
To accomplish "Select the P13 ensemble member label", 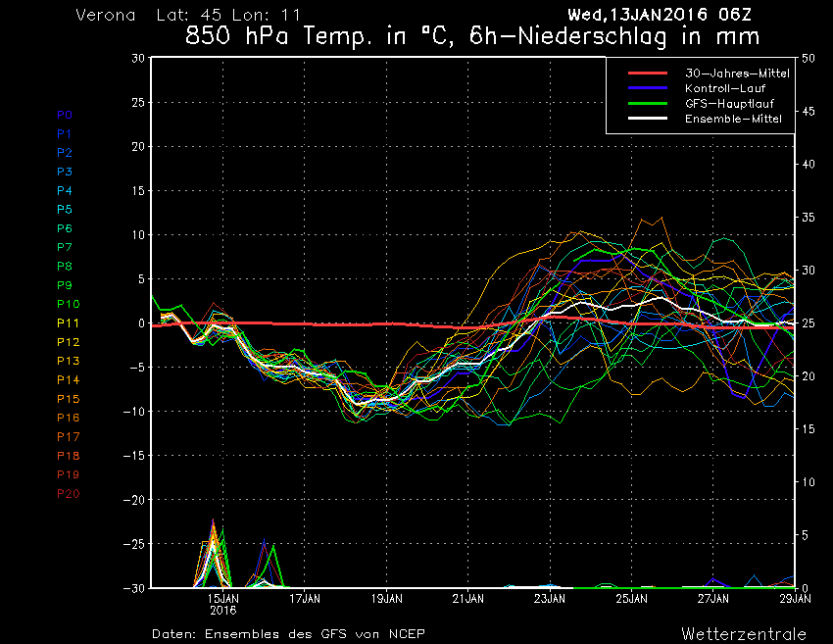I will tap(68, 361).
